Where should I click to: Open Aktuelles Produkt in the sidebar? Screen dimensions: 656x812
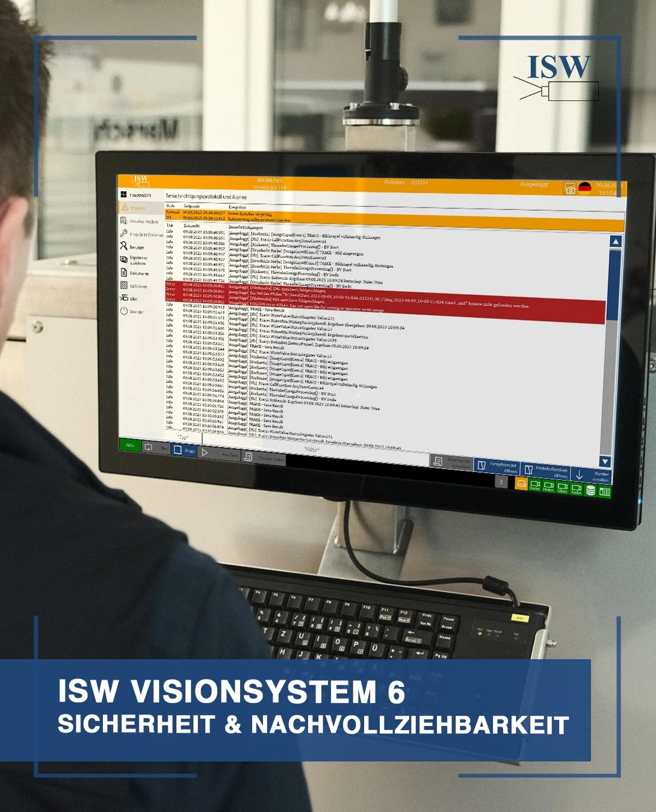(x=140, y=221)
